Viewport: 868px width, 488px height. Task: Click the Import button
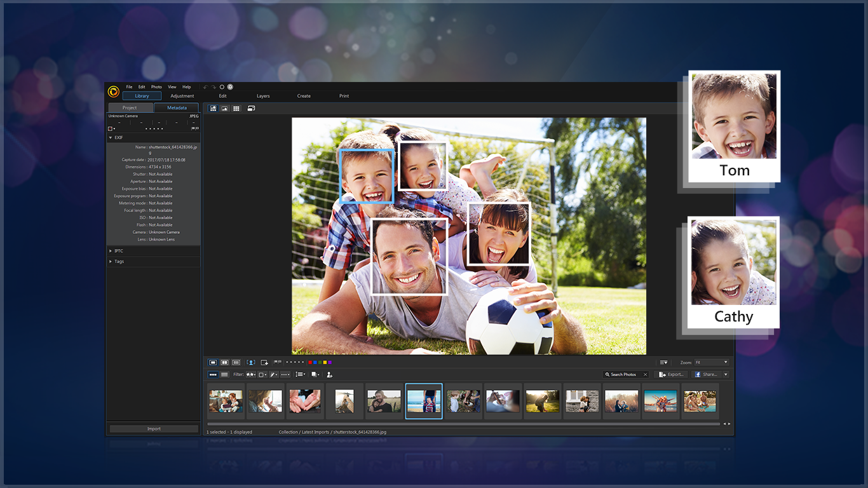point(154,429)
